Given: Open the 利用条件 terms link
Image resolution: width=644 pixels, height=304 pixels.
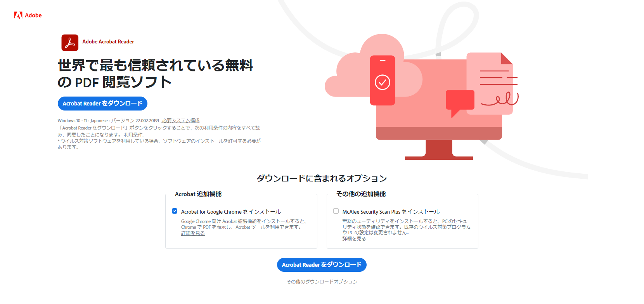Looking at the screenshot, I should click(133, 135).
